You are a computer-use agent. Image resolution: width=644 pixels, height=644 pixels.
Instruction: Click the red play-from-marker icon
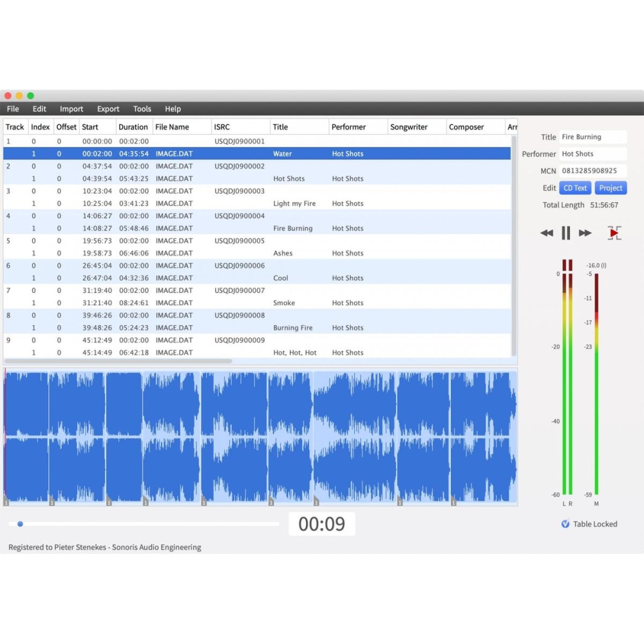click(x=613, y=232)
